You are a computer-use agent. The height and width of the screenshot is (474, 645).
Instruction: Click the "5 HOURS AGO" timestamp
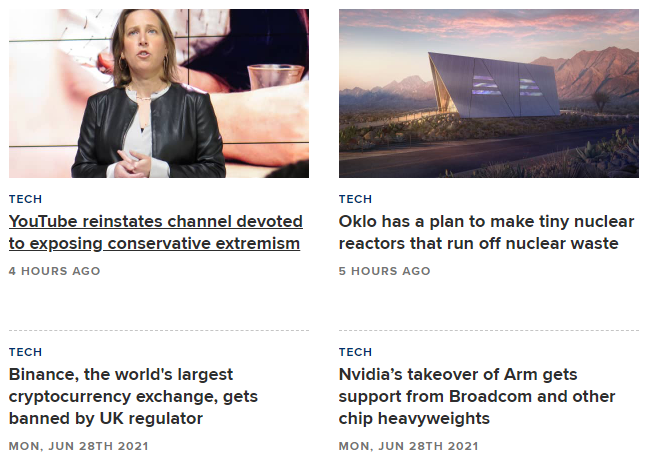384,271
